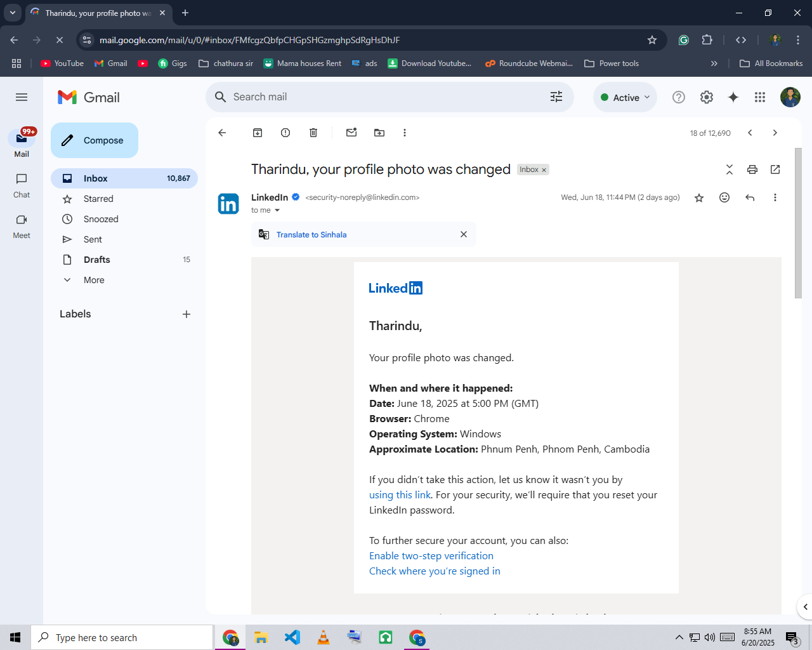Expand More folders in the sidebar
This screenshot has height=650, width=812.
[124, 280]
